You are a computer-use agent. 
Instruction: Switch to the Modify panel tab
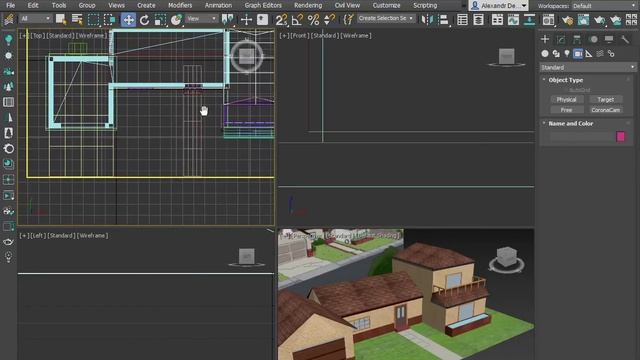561,39
